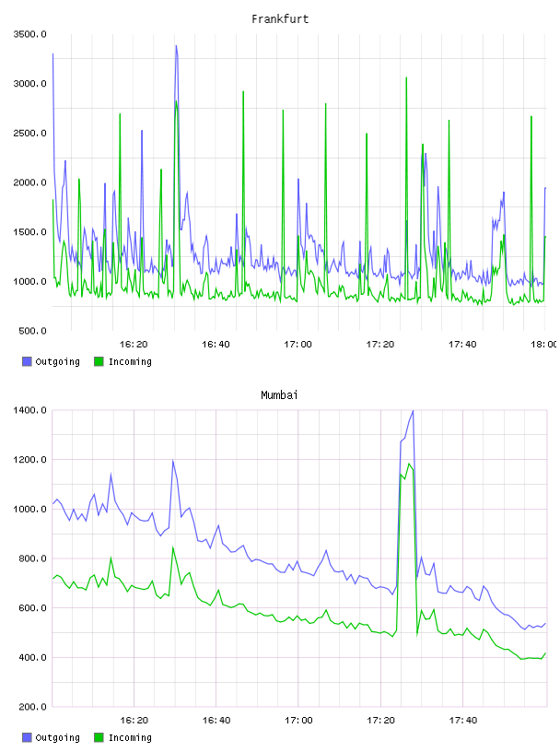Click the 17:40 time label under Frankfurt chart
The height and width of the screenshot is (752, 560).
pyautogui.click(x=462, y=345)
